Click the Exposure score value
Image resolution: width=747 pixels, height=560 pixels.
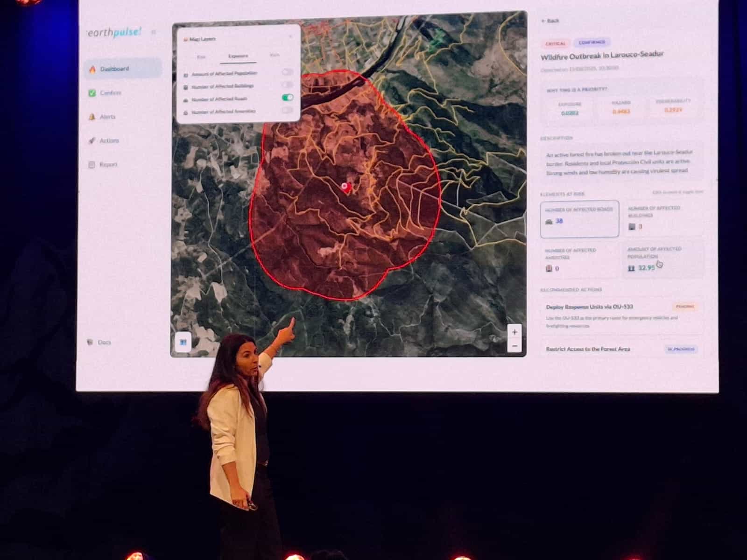(570, 113)
